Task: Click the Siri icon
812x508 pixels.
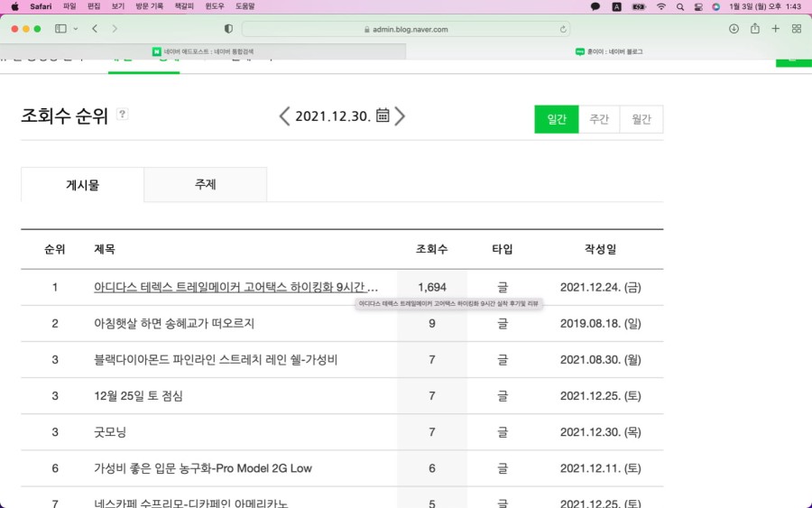Action: (x=715, y=6)
